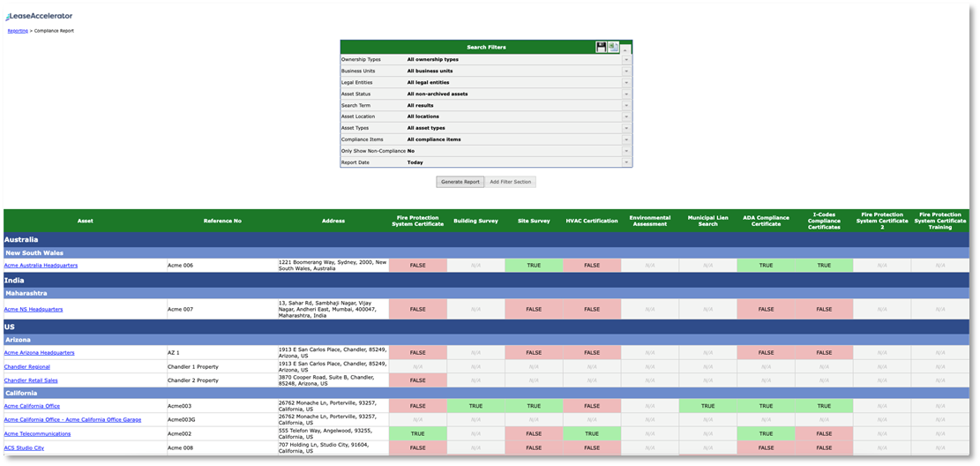
Task: Click the US country group row
Action: (486, 327)
